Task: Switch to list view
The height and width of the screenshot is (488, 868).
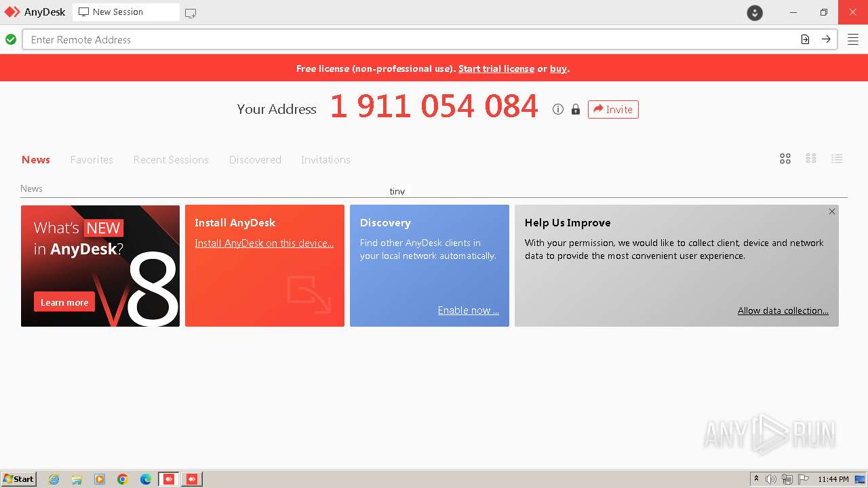Action: point(837,159)
